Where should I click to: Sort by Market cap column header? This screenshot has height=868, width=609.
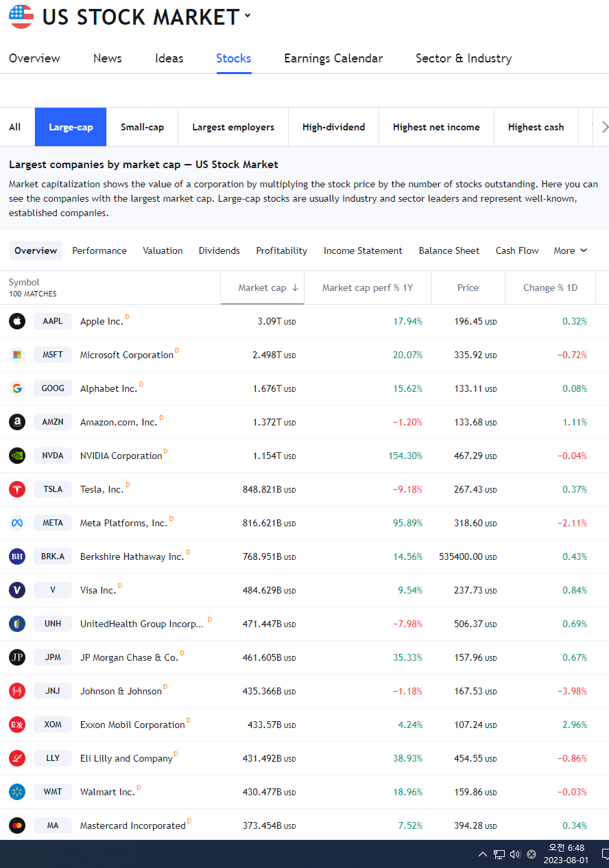click(262, 288)
